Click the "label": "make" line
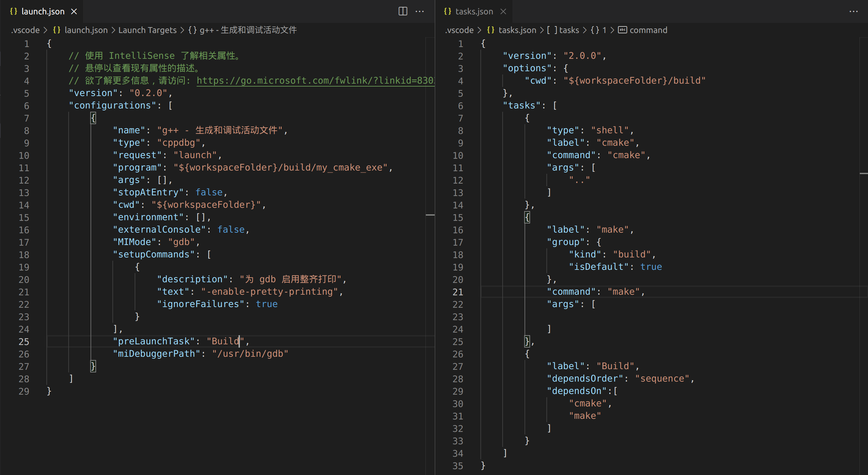This screenshot has width=868, height=475. [x=590, y=229]
